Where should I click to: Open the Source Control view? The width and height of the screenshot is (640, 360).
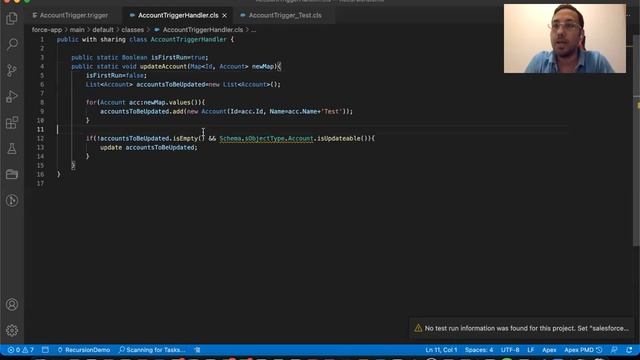12,70
